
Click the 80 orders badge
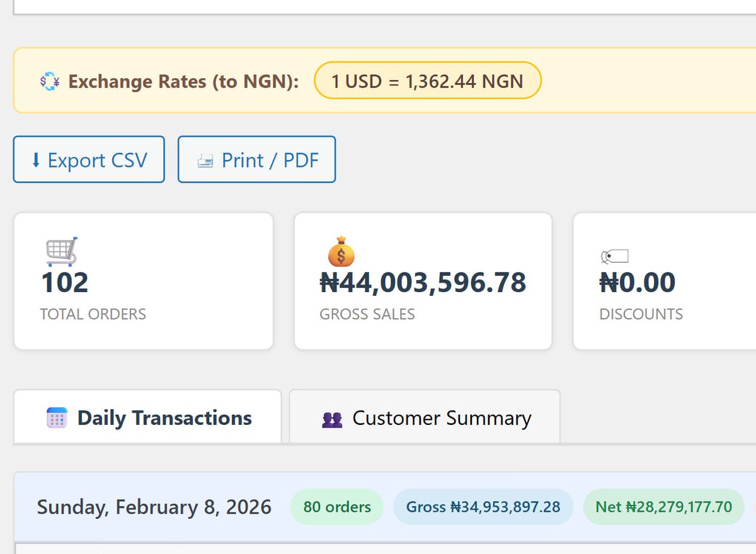click(336, 507)
